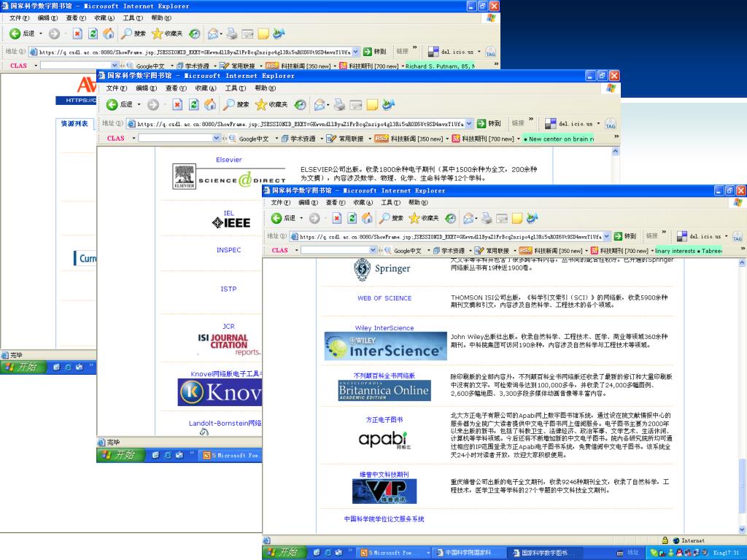Click the Messenger icon in frontmost IE toolbar
This screenshot has width=747, height=560.
[532, 218]
